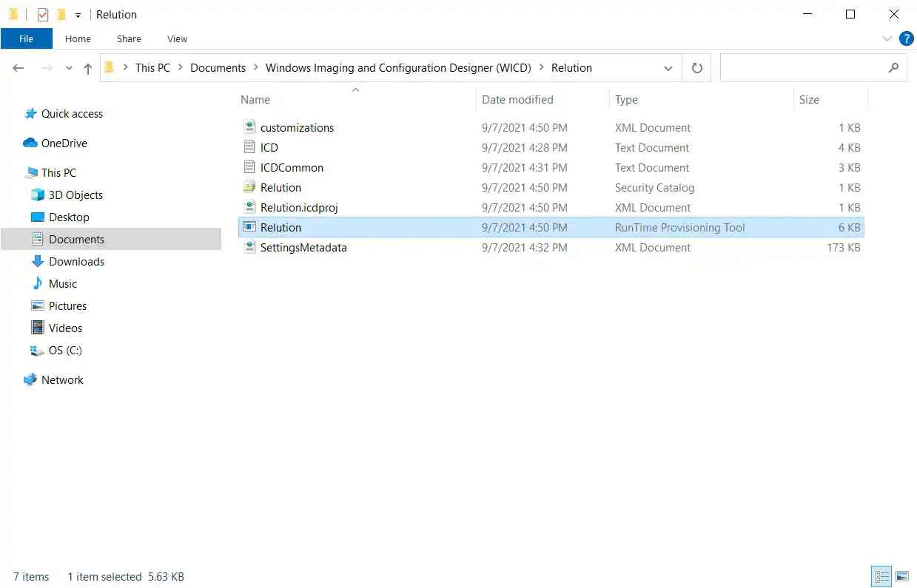Select the customizations XML file icon
The image size is (917, 588).
coord(249,128)
